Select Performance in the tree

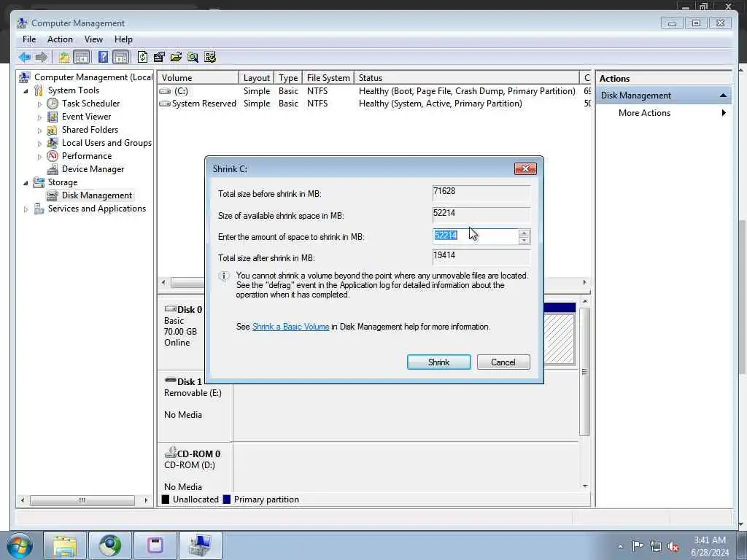click(87, 156)
